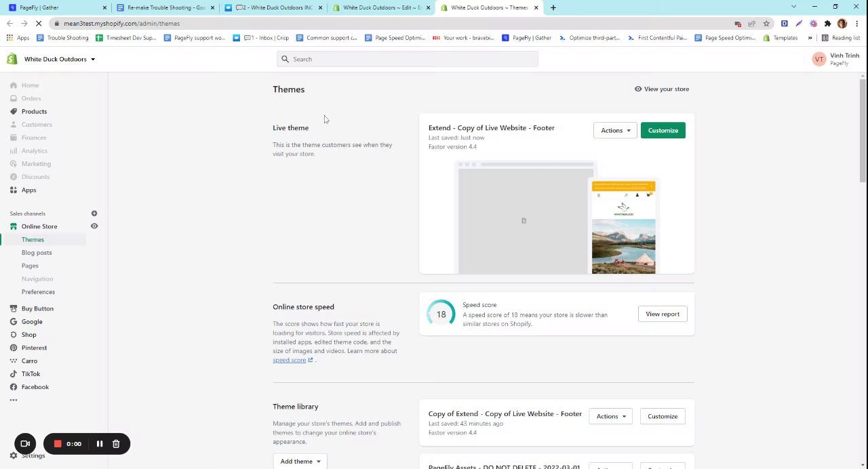This screenshot has width=868, height=469.
Task: Delete the recording with trash icon
Action: pyautogui.click(x=116, y=444)
